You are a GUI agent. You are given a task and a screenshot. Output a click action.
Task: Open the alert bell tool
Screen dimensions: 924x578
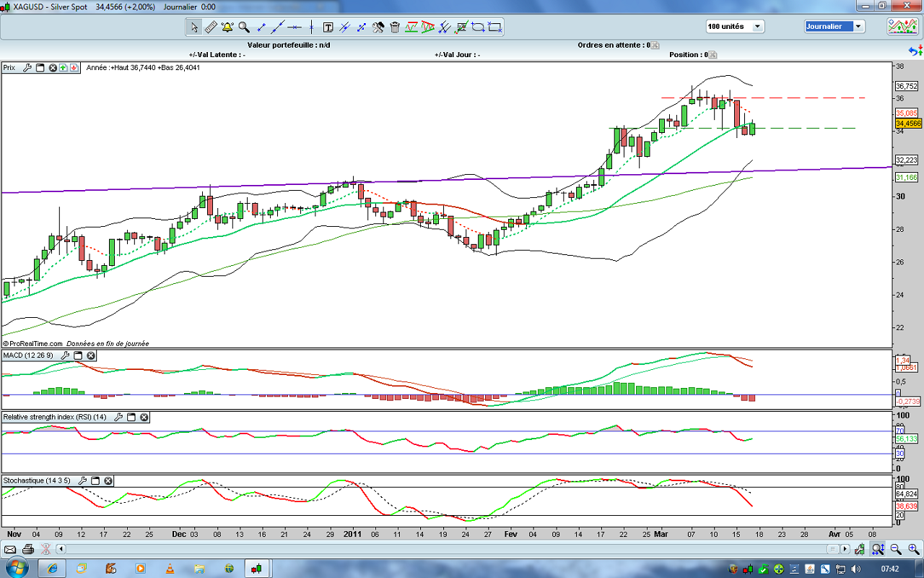tap(227, 27)
